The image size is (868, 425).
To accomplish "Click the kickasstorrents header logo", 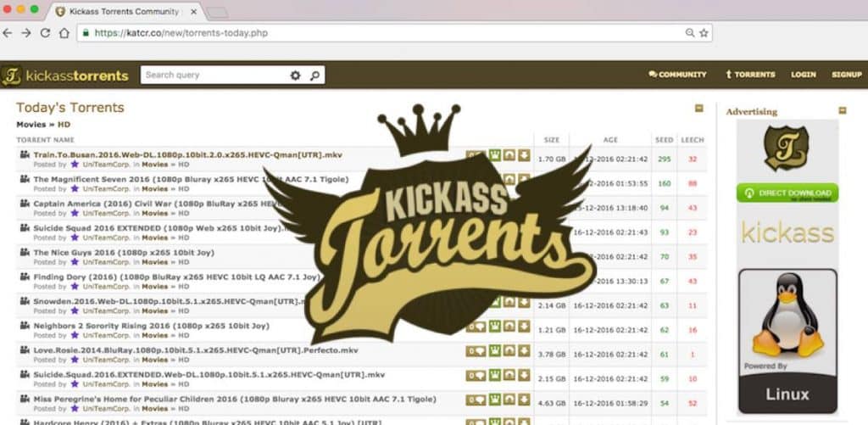I will [x=65, y=75].
